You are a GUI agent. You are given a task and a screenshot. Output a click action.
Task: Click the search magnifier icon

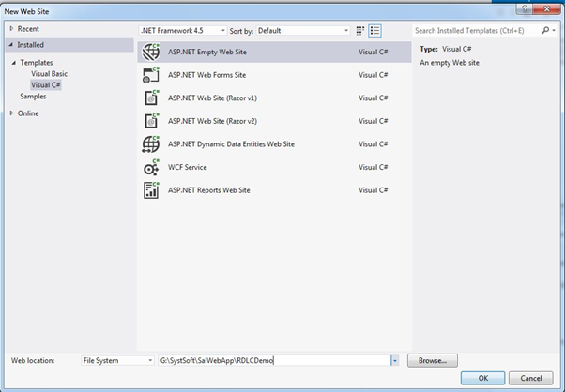click(x=545, y=31)
